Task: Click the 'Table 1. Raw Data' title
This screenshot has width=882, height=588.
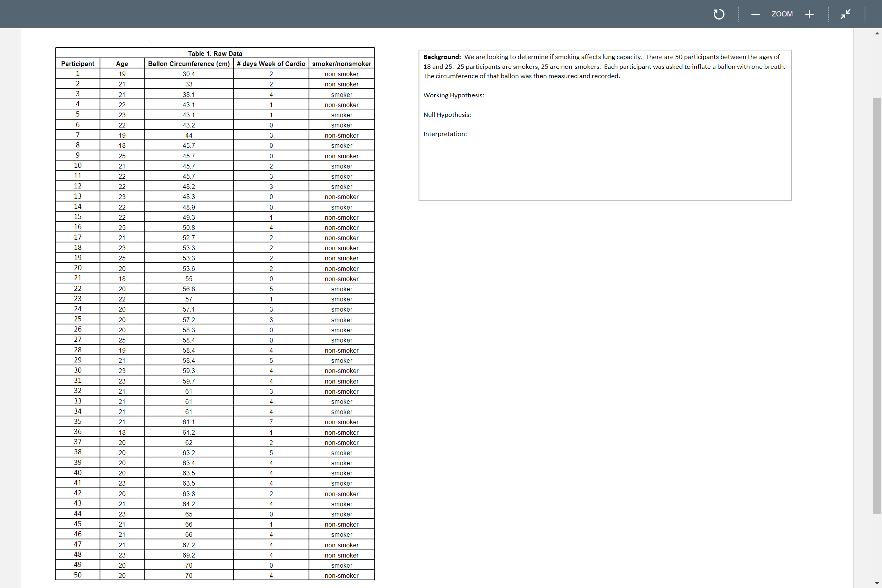Action: point(215,54)
